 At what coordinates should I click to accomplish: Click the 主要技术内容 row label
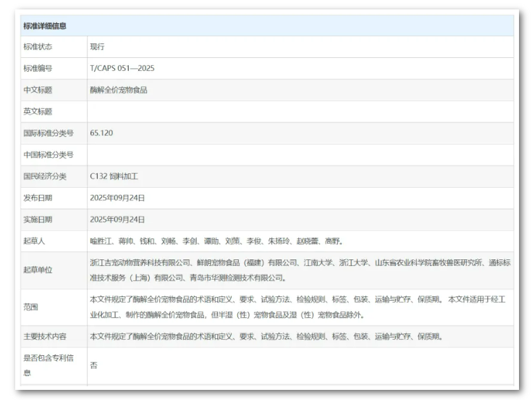(x=45, y=337)
